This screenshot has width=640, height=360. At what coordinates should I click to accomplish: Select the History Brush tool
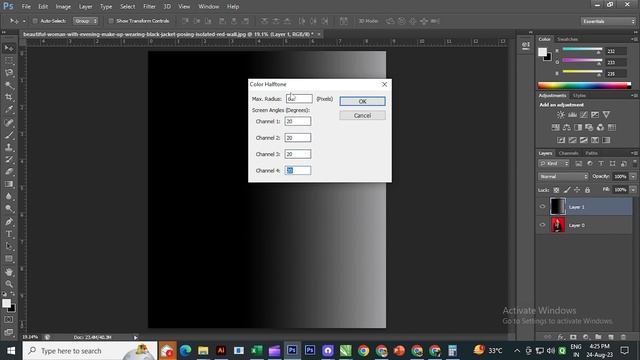9,159
